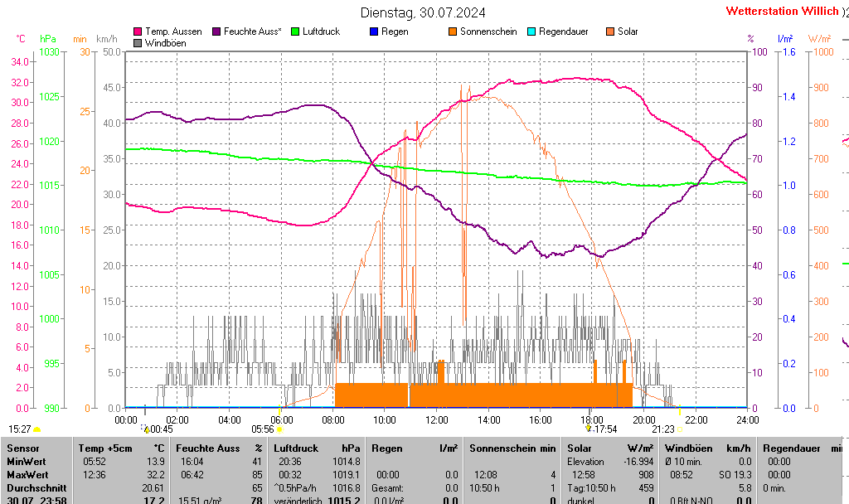
Task: Click the sunrise time label 05:56
Action: tap(263, 429)
